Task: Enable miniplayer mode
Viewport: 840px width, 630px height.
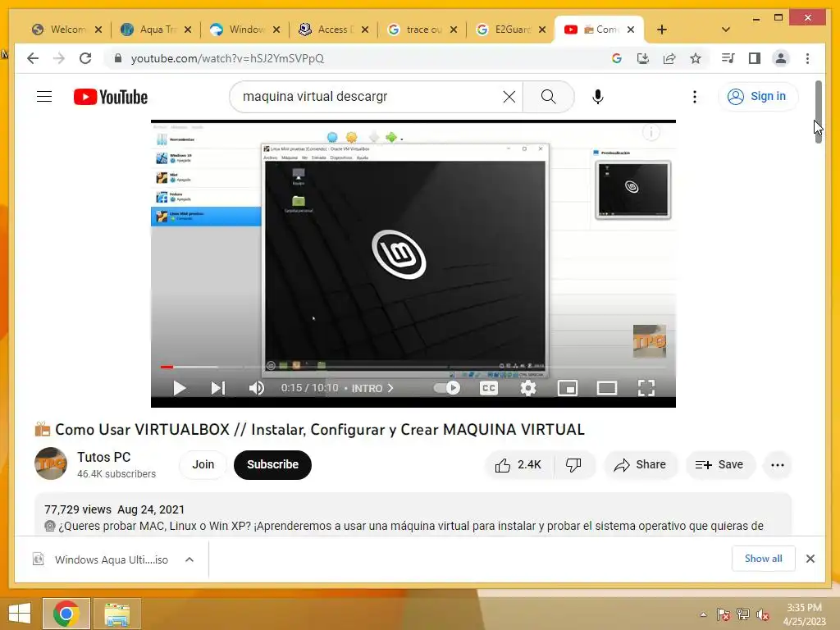Action: pyautogui.click(x=568, y=388)
